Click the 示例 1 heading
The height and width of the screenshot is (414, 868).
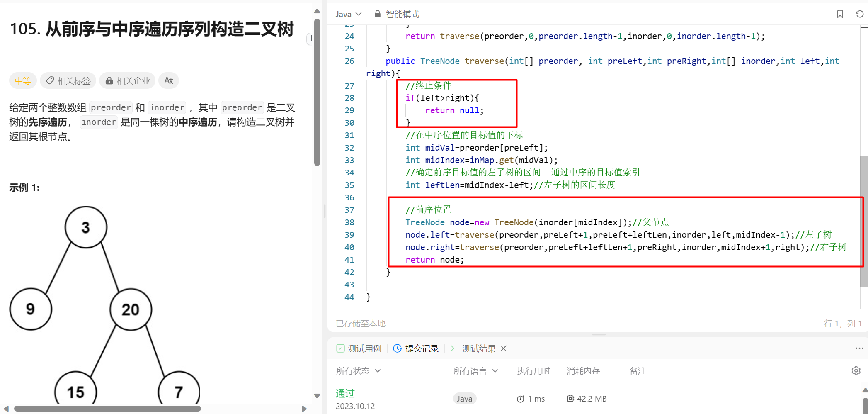[x=24, y=188]
